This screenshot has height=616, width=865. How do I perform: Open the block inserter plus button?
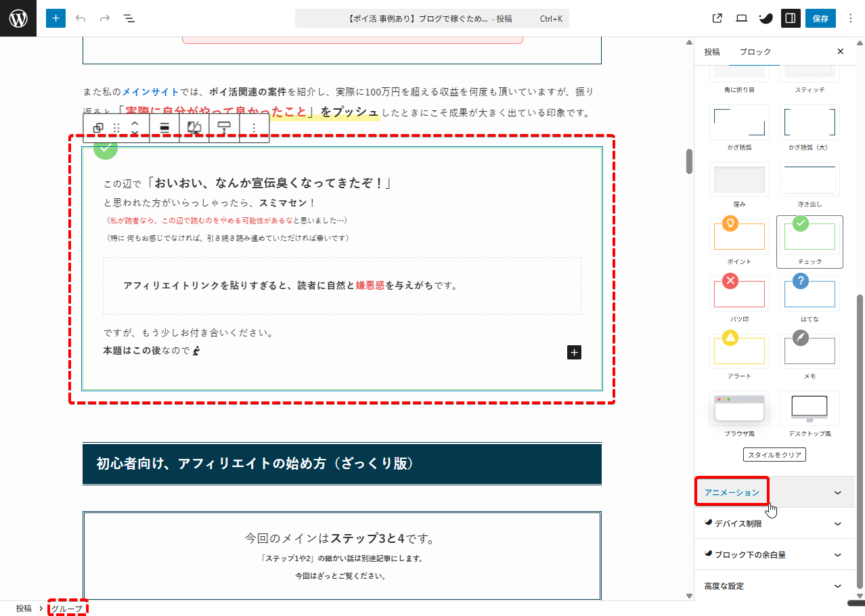coord(56,18)
